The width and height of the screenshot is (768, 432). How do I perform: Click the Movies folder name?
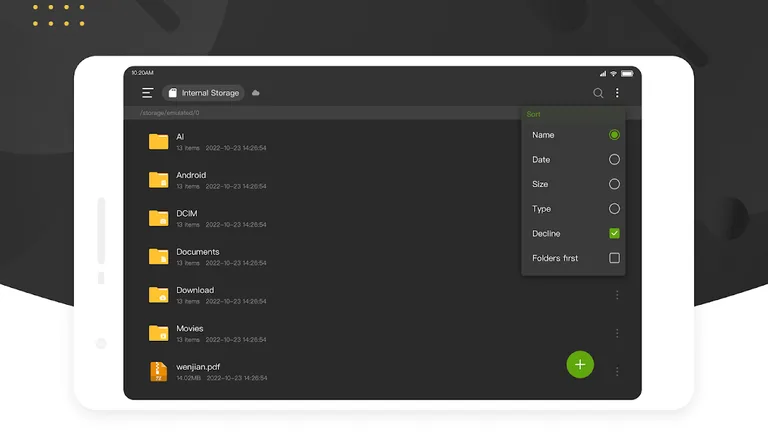click(190, 328)
